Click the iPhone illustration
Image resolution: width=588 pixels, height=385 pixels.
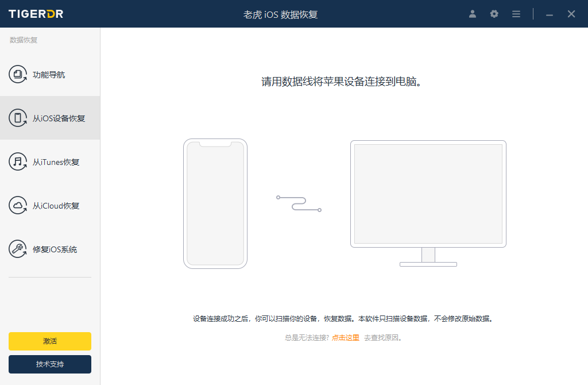coord(215,203)
